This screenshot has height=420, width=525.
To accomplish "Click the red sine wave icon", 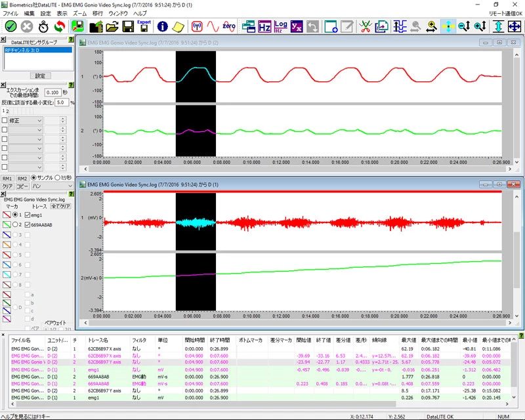I will (x=213, y=26).
